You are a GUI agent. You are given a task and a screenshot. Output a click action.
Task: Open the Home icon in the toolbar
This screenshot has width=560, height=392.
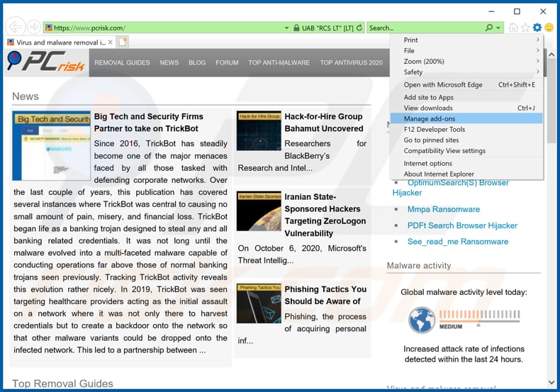(513, 28)
